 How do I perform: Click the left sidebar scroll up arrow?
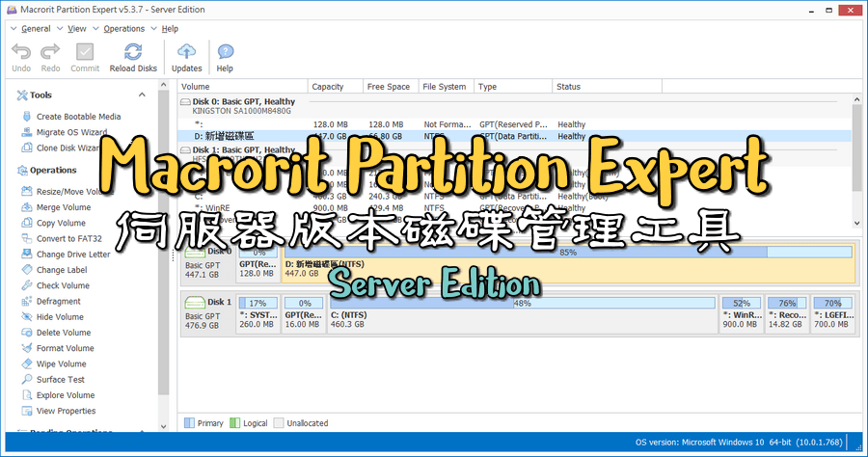pos(163,85)
